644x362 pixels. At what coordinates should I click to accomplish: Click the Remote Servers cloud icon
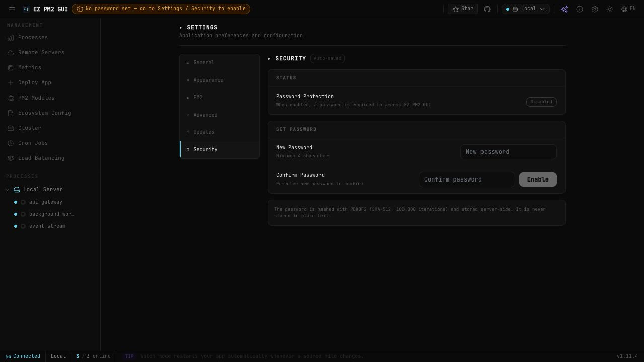click(11, 53)
